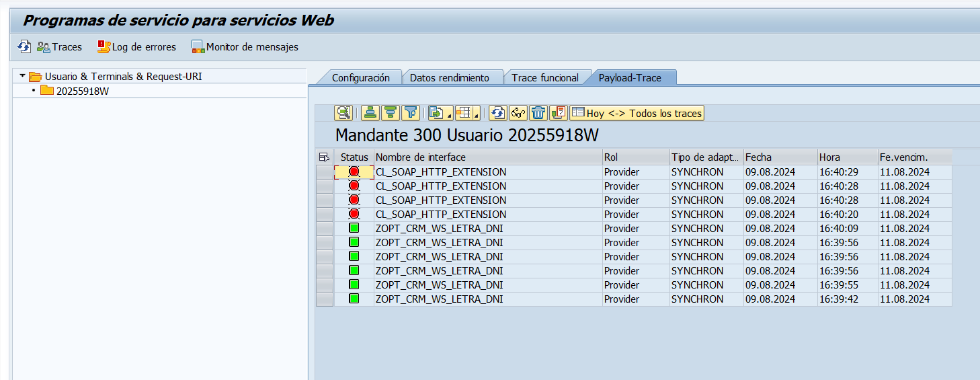Select folder 20255918W in the tree
The image size is (980, 380).
pos(82,91)
